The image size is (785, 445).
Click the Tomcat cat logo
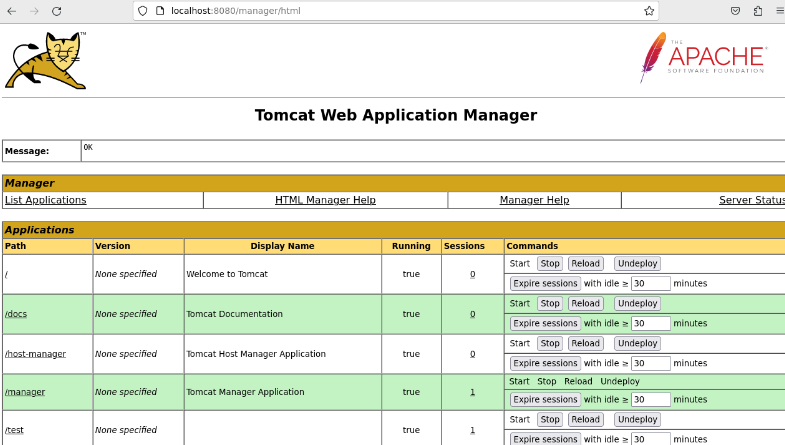coord(46,61)
